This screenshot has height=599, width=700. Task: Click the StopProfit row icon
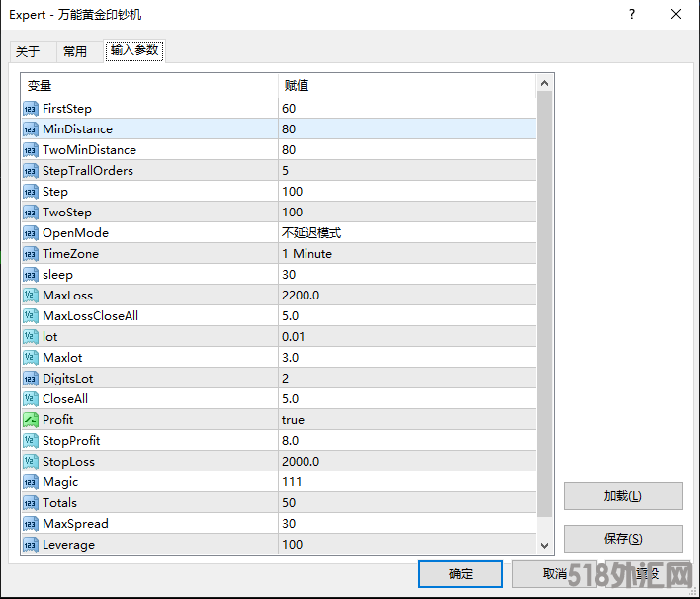[x=31, y=441]
